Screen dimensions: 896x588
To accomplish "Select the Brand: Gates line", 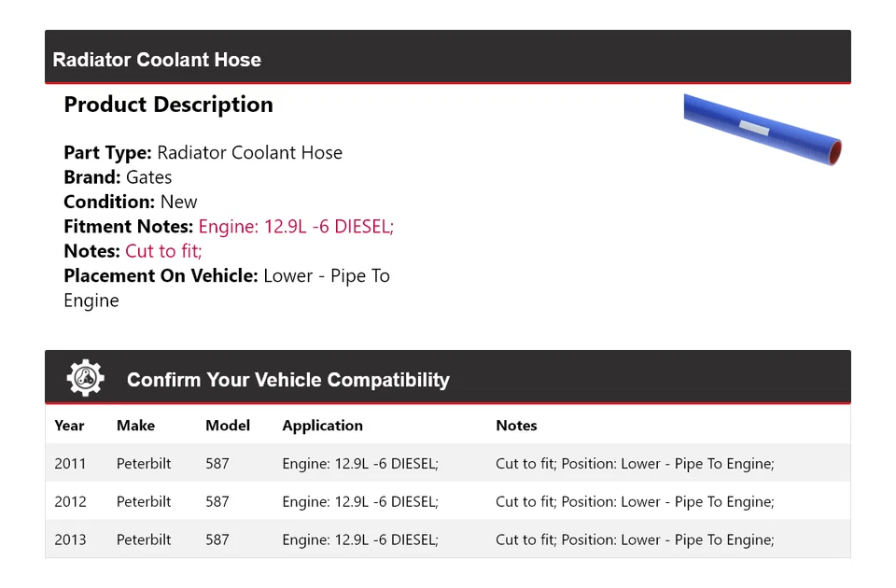I will click(x=118, y=177).
